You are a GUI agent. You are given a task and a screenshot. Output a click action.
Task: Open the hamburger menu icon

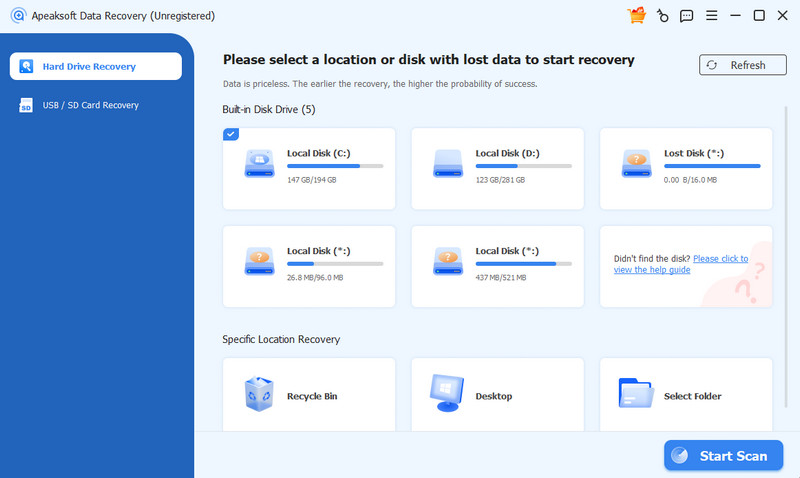click(711, 15)
